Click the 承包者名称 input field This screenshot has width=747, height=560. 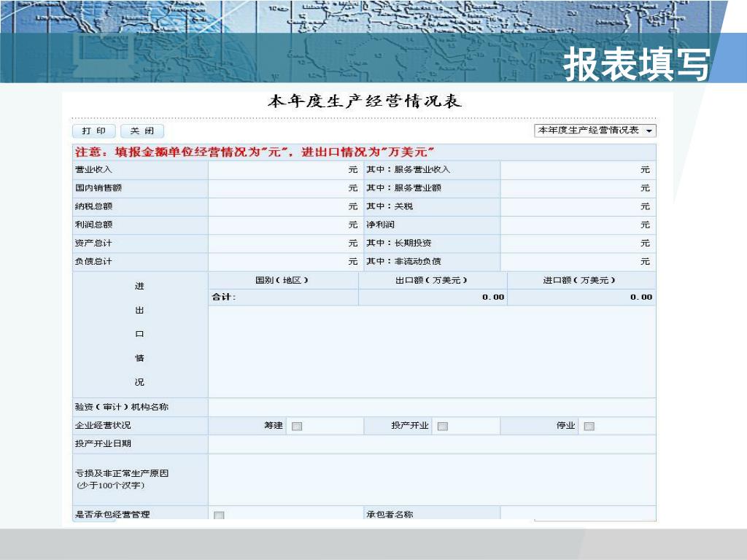coord(578,513)
